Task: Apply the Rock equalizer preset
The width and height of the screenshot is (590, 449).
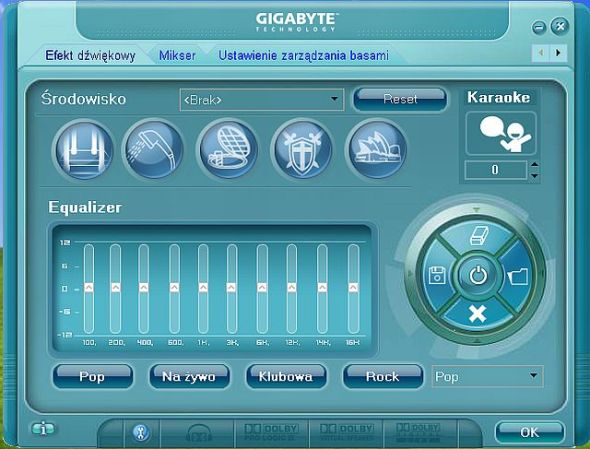Action: [383, 376]
